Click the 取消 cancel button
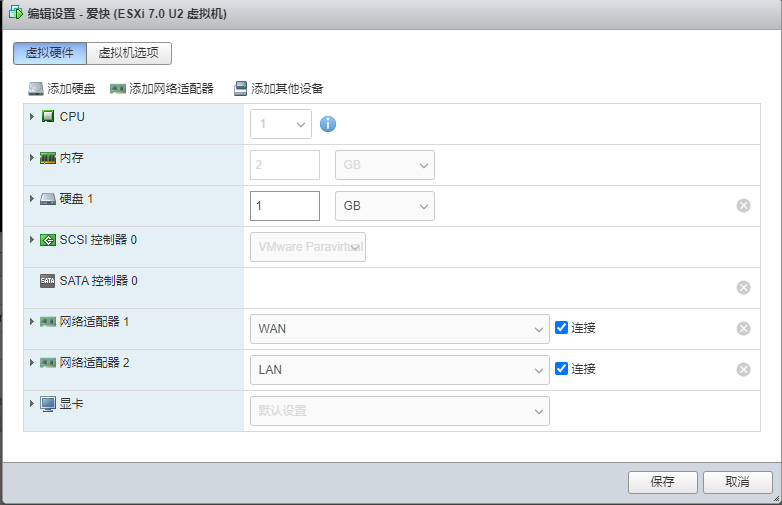This screenshot has width=782, height=505. tap(737, 482)
